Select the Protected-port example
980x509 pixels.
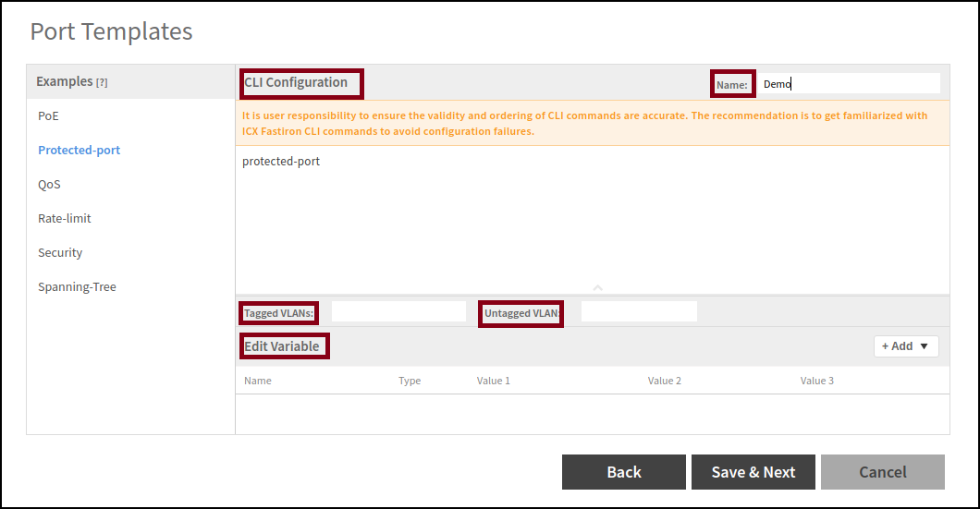coord(79,151)
